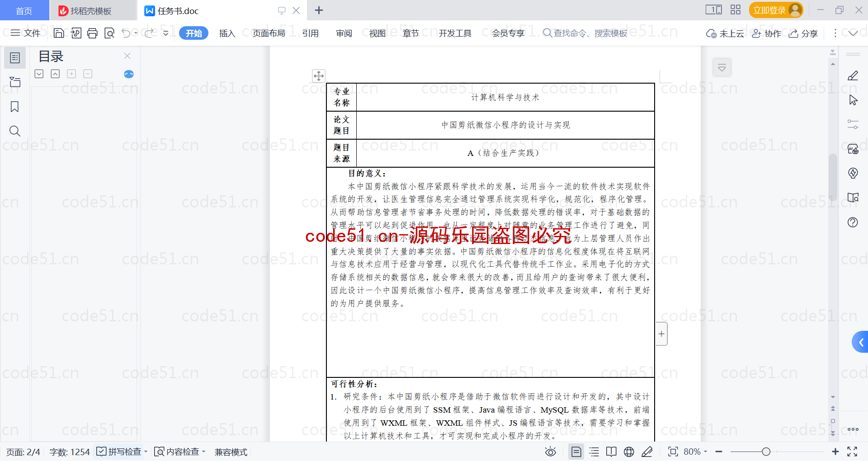Open the properties sliders icon in right sidebar
This screenshot has width=868, height=461.
pos(853,124)
